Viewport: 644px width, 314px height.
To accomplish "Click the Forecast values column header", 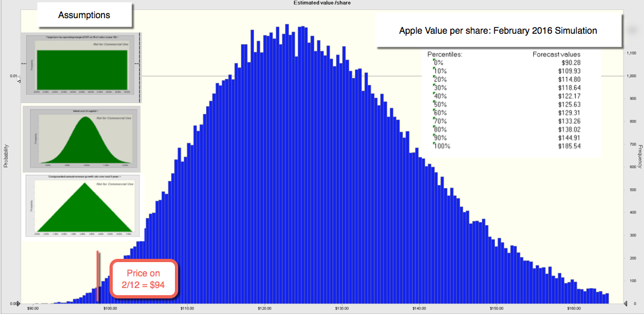I will [557, 54].
